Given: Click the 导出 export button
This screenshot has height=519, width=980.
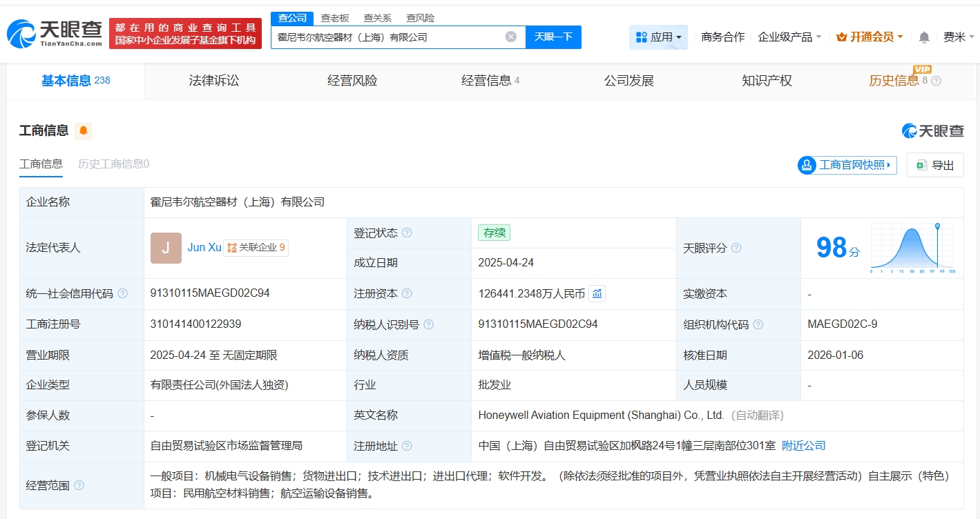Looking at the screenshot, I should [935, 165].
